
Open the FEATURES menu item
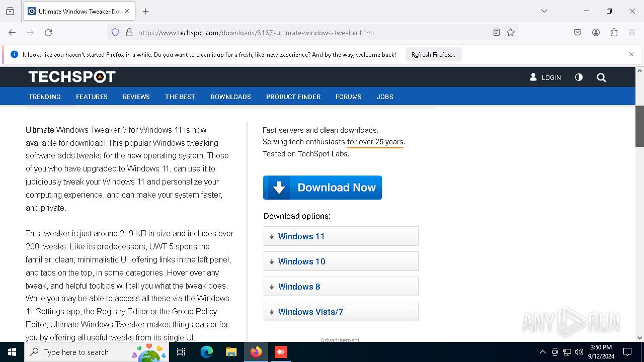tap(92, 97)
